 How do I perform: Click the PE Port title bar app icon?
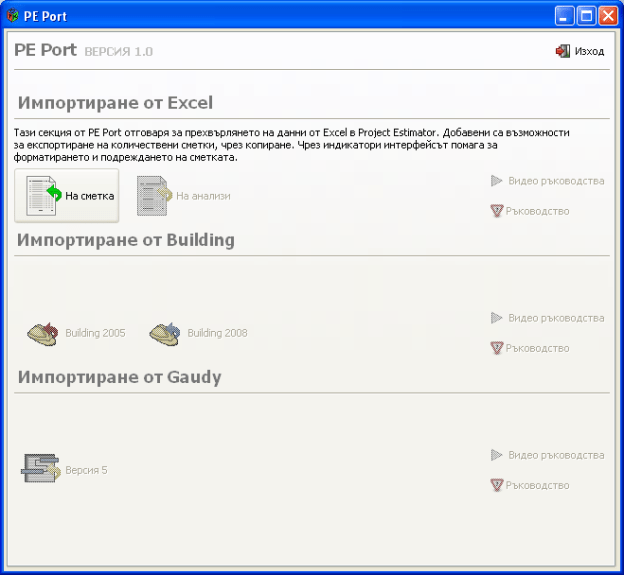13,15
